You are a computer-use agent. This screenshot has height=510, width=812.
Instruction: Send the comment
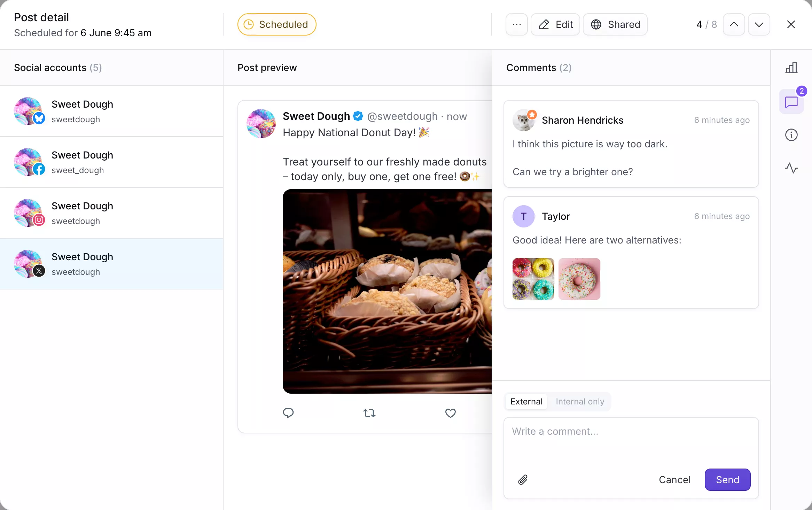tap(727, 480)
